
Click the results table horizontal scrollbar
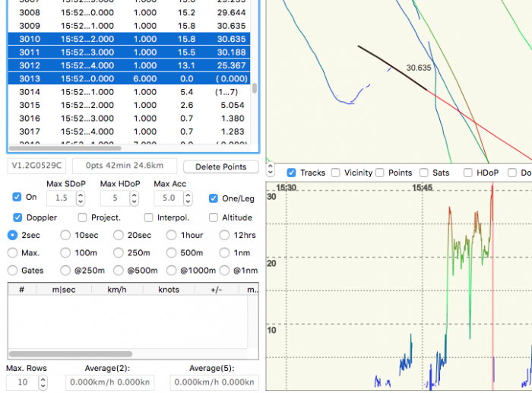coord(70,354)
